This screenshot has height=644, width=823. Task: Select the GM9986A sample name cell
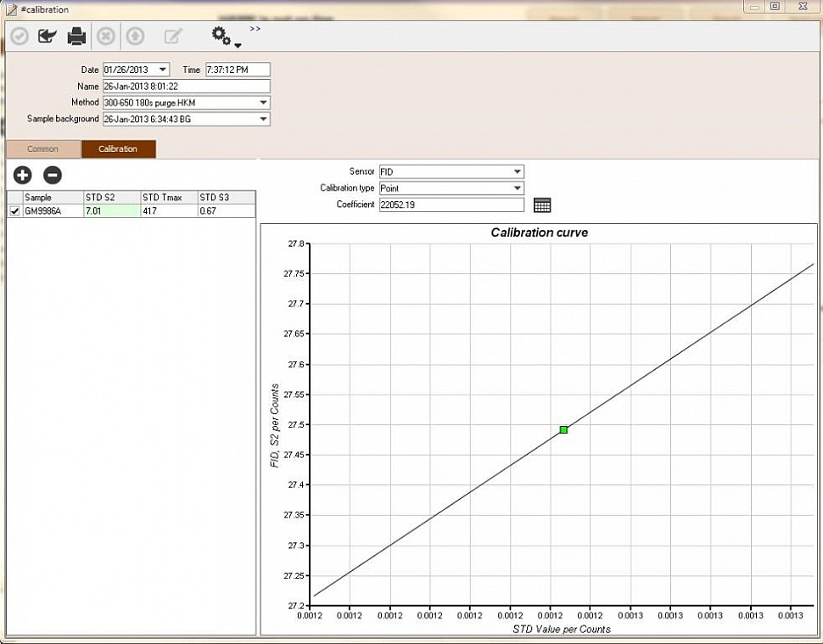click(53, 211)
